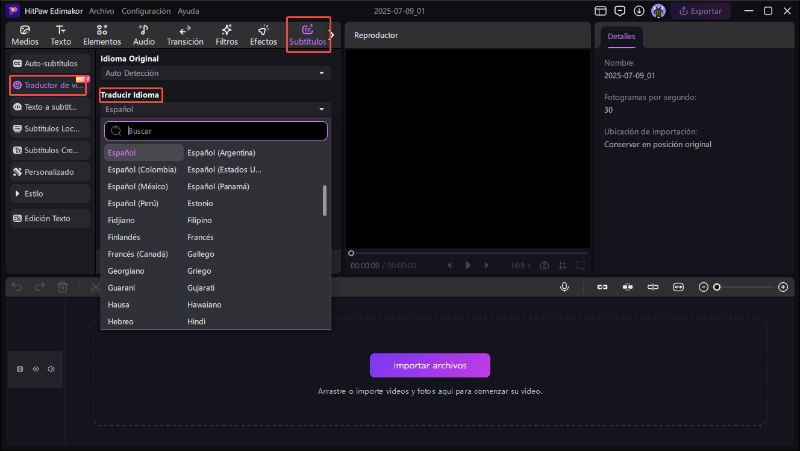The height and width of the screenshot is (451, 800).
Task: Step to next frame in player
Action: (x=486, y=265)
